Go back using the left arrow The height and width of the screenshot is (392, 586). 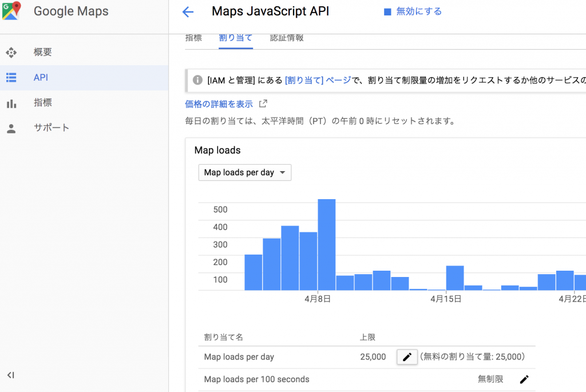[188, 12]
